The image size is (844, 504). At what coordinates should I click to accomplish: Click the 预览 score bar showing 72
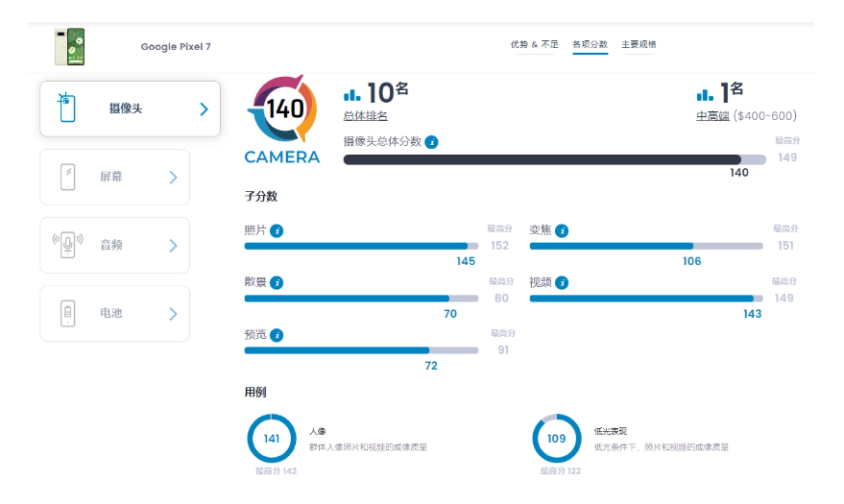point(361,350)
